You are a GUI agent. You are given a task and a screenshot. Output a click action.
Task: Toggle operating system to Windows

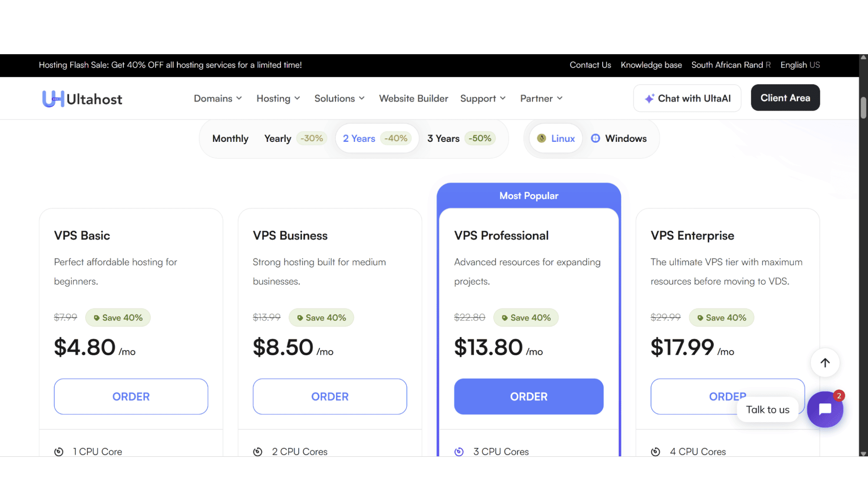coord(619,138)
